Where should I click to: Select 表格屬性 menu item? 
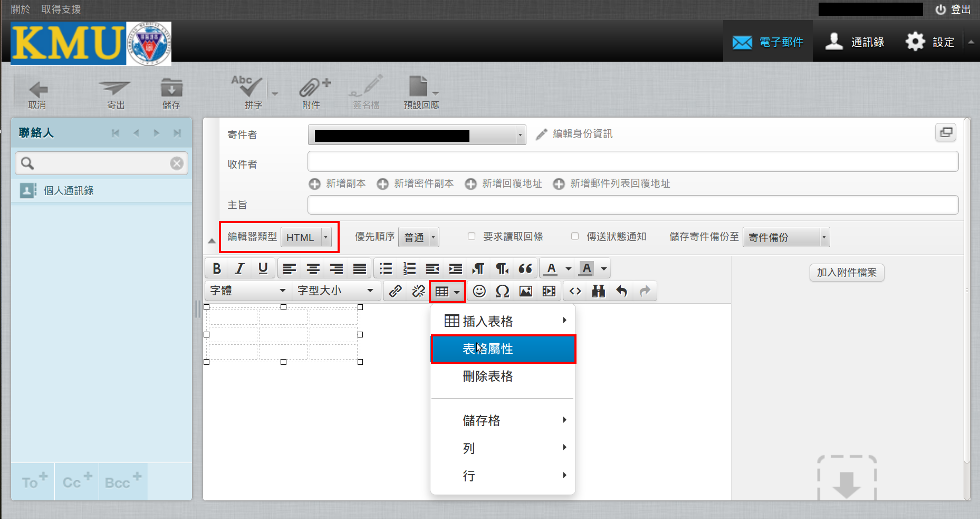tap(503, 349)
